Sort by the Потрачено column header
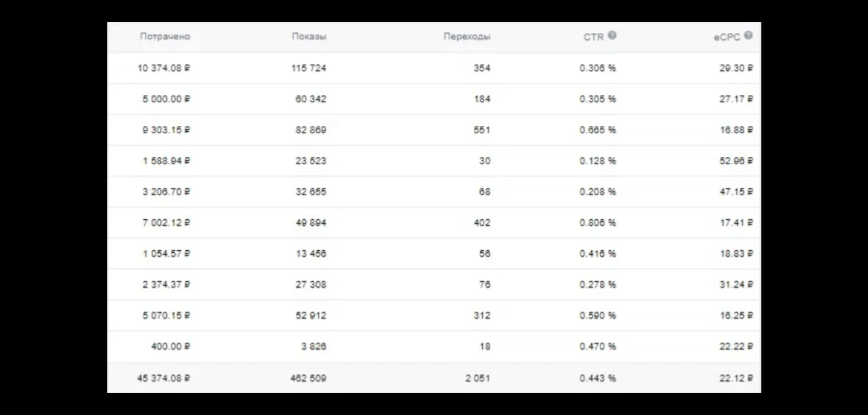This screenshot has width=868, height=415. click(165, 37)
